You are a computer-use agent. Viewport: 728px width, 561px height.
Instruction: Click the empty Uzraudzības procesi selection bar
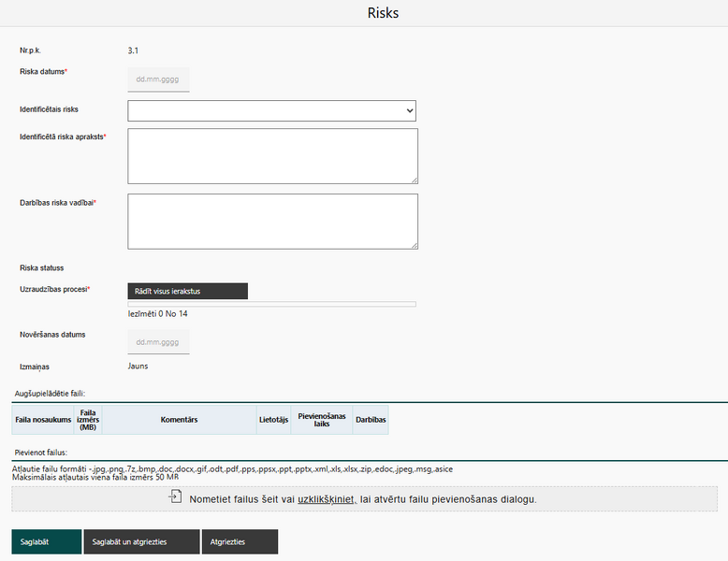pos(271,304)
